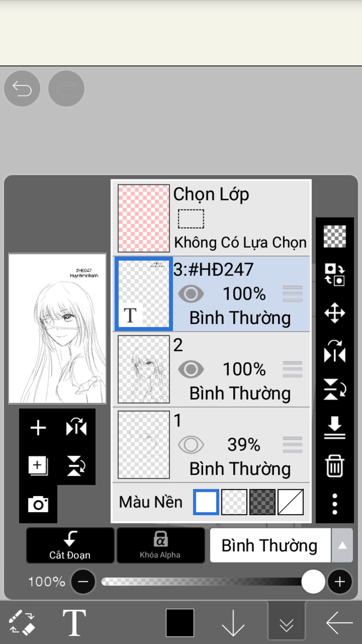Show layer 1 via its eye icon
This screenshot has height=644, width=362.
click(x=191, y=445)
